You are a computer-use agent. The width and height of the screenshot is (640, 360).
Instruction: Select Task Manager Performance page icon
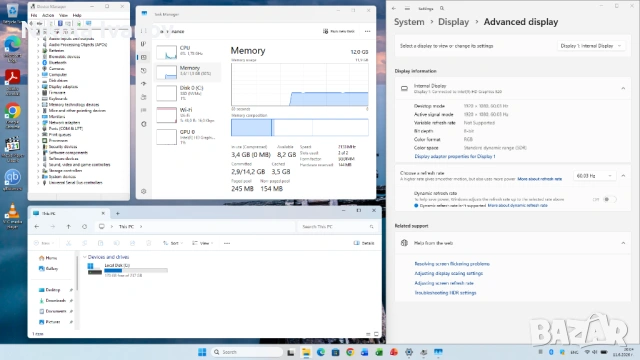[144, 57]
